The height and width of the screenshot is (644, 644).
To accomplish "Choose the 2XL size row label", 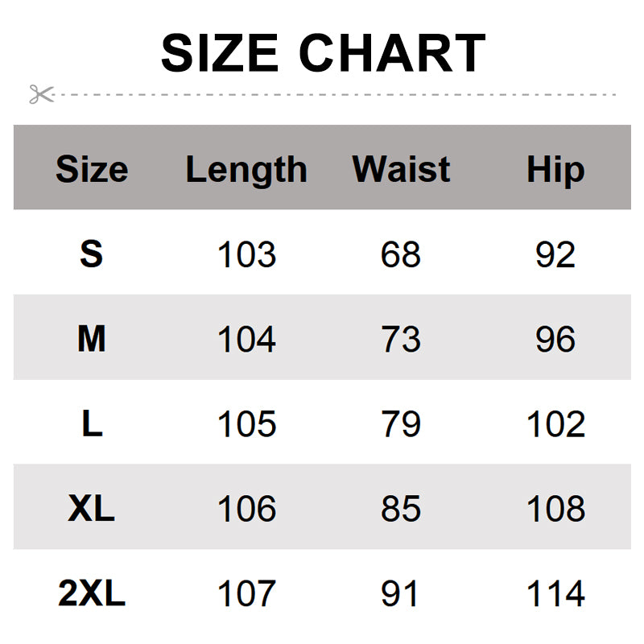I will point(92,594).
